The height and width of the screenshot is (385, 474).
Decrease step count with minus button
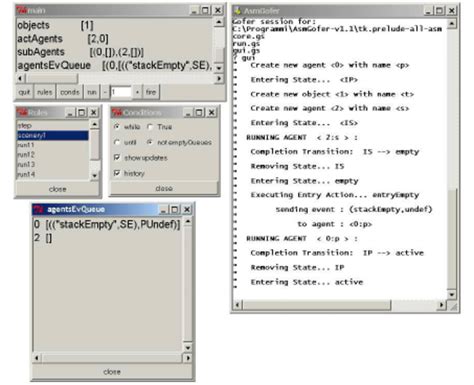105,92
